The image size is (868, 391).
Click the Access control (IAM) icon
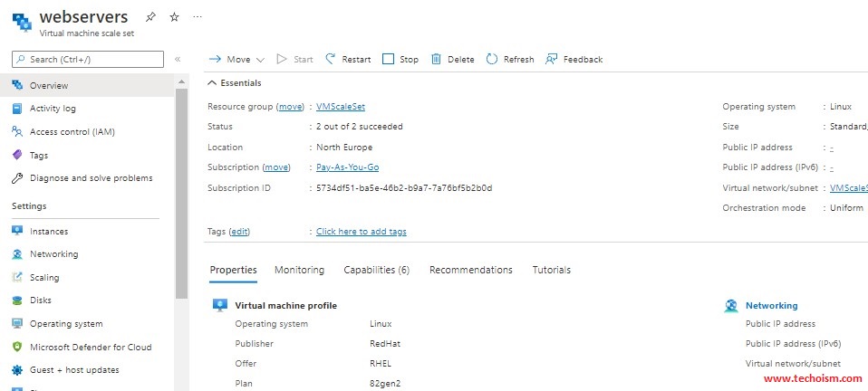coord(17,131)
